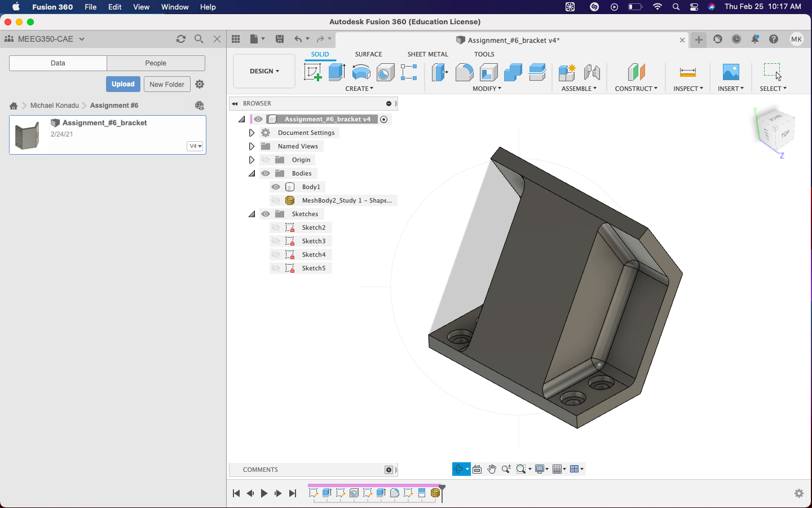Select the Pan tool in navigation bar

[x=491, y=469]
